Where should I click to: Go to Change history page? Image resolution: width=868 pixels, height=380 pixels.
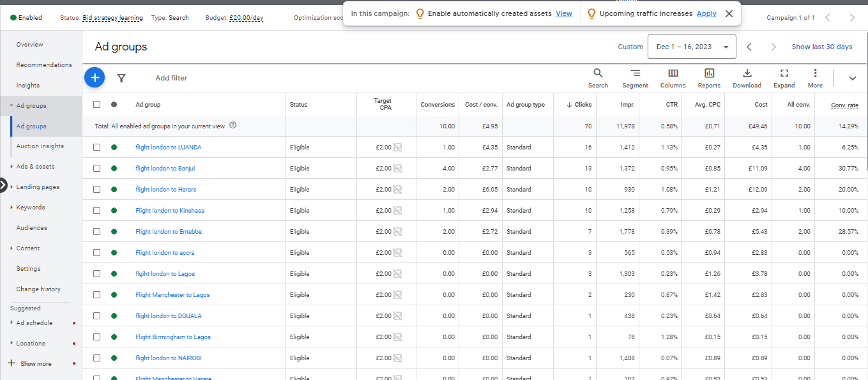pos(38,289)
